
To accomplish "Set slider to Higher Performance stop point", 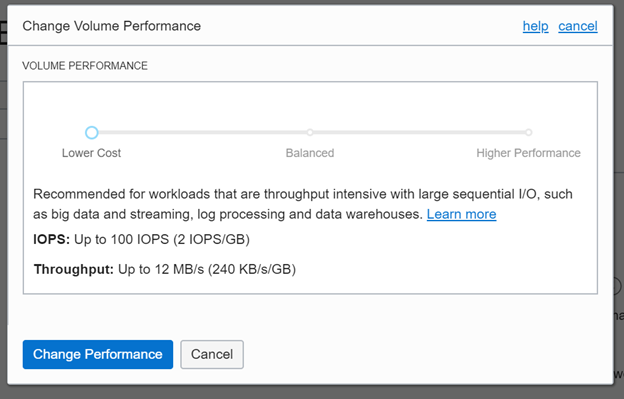I will (528, 132).
